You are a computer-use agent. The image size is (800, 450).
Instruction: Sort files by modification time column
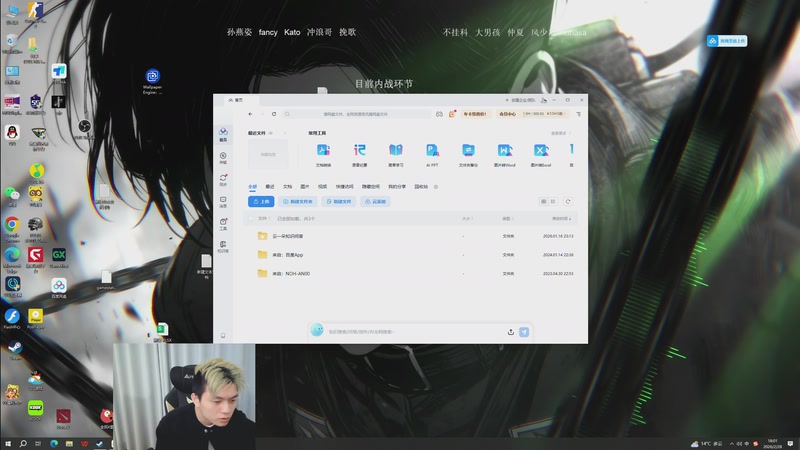(561, 218)
